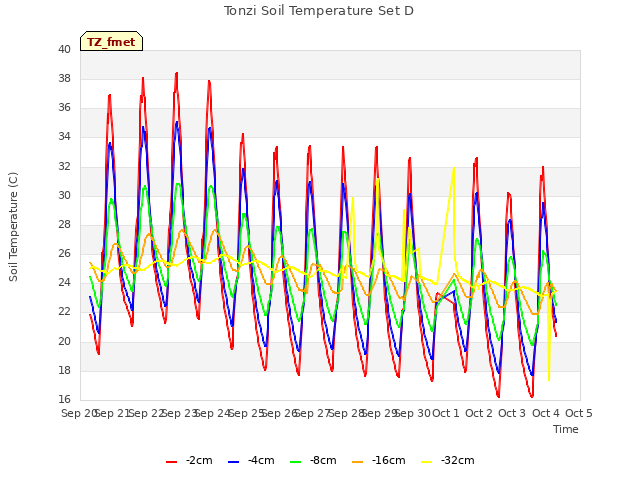Click the yellow -32cm spike near Oct 1
640x480 pixels.
(x=453, y=169)
